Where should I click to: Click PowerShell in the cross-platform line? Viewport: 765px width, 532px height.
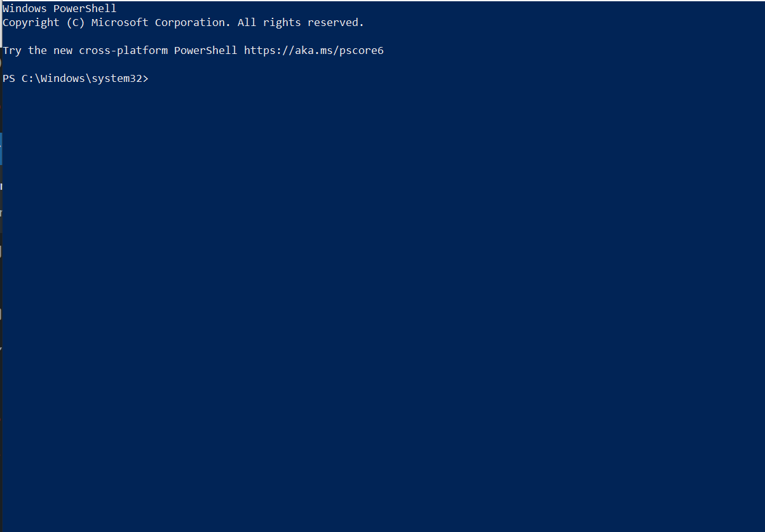(205, 50)
